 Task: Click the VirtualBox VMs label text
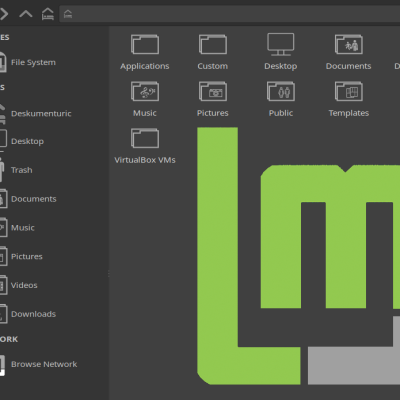(145, 160)
